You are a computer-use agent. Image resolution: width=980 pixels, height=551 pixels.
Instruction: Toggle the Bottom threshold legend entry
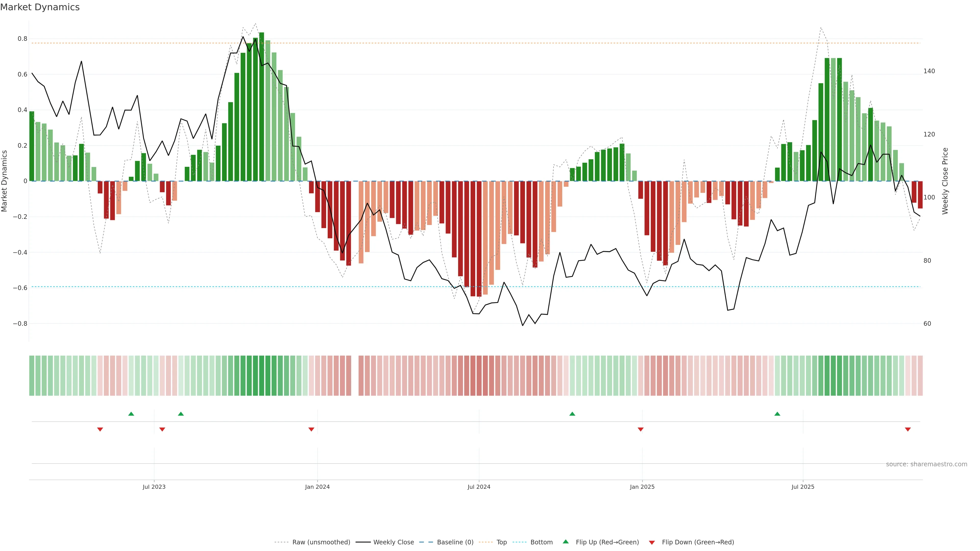tap(541, 542)
